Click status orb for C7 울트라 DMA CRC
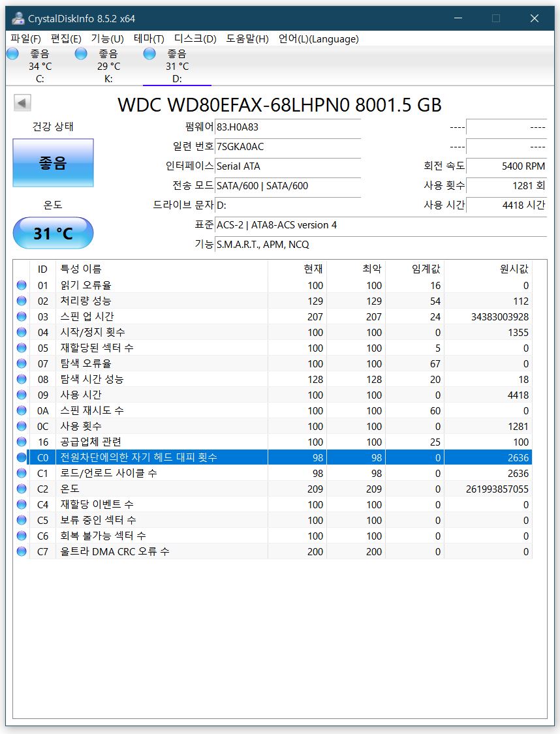 [x=22, y=551]
